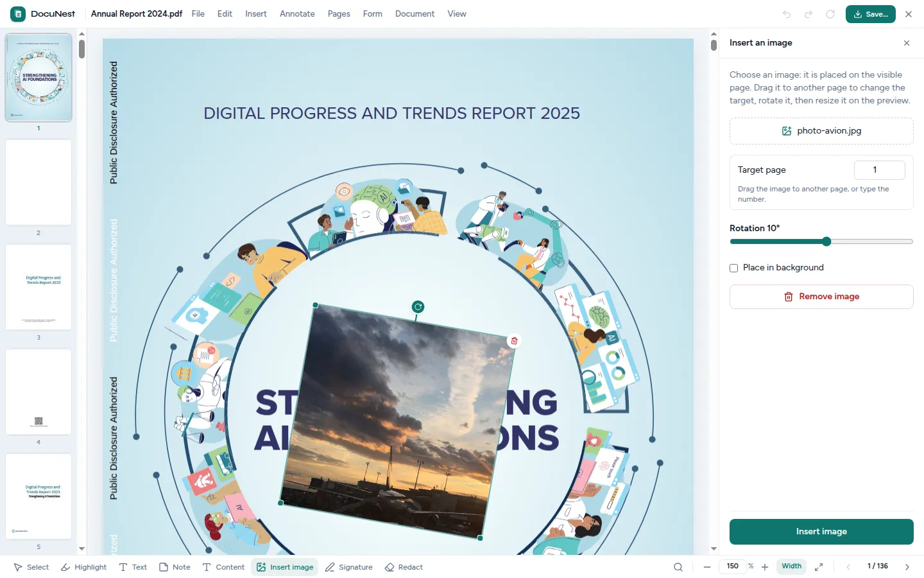Open the Form menu
924x578 pixels.
point(372,13)
